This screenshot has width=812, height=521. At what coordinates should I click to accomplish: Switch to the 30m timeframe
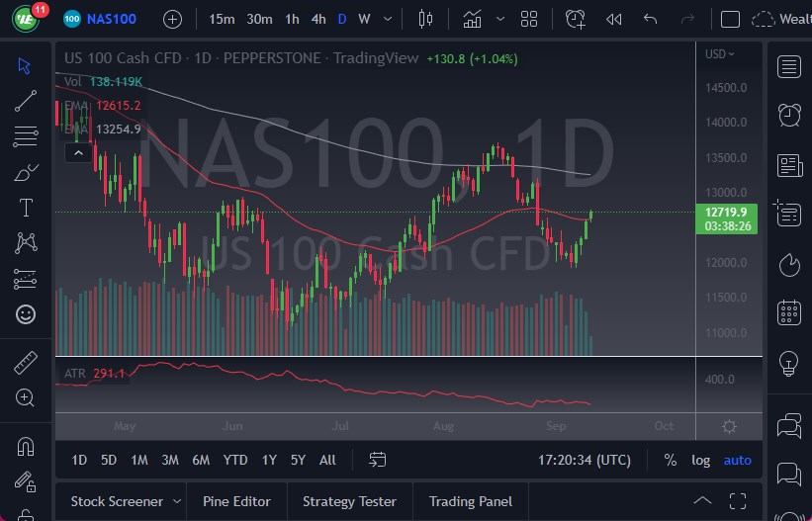pyautogui.click(x=259, y=20)
